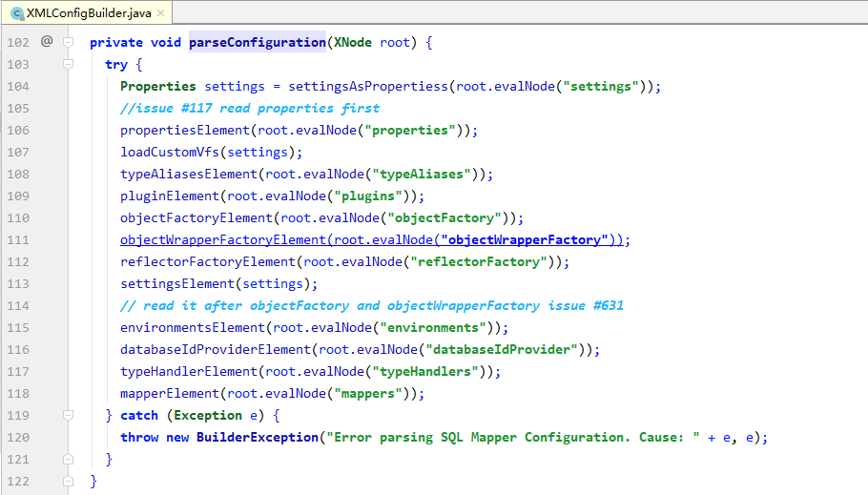Click the comment mentioning issue #631
868x495 pixels.
click(372, 305)
